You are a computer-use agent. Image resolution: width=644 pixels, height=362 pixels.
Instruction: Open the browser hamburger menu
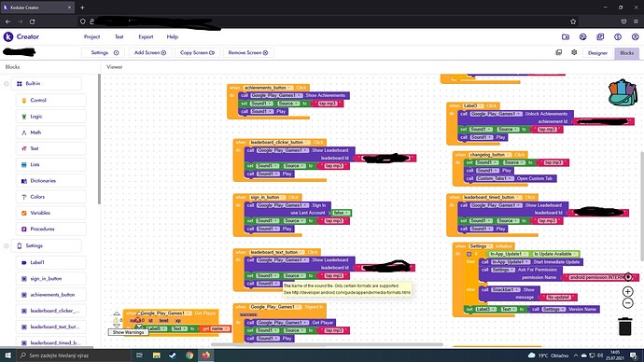pos(636,21)
